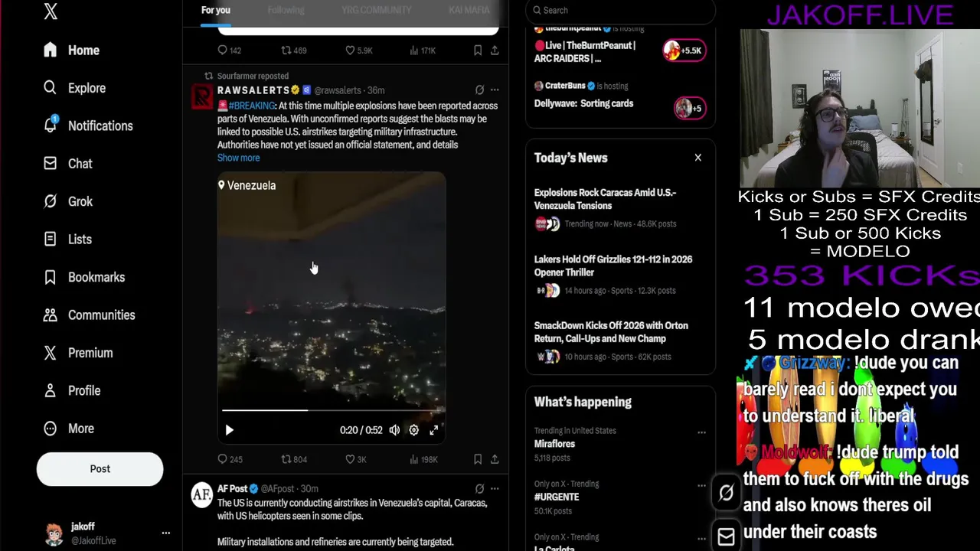Viewport: 980px width, 551px height.
Task: Open SmackDown Kicks Off 2026 story
Action: pyautogui.click(x=611, y=332)
